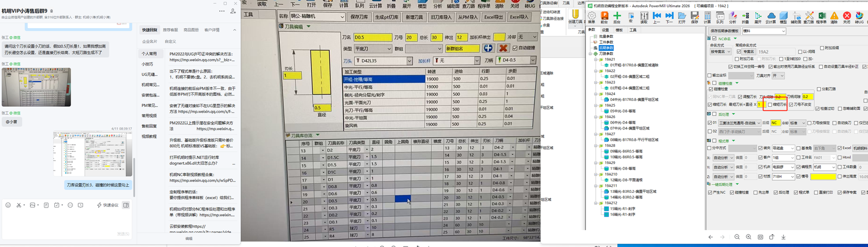Click 清除 warning icon in PowerMill plugin toolbar

[x=834, y=17]
